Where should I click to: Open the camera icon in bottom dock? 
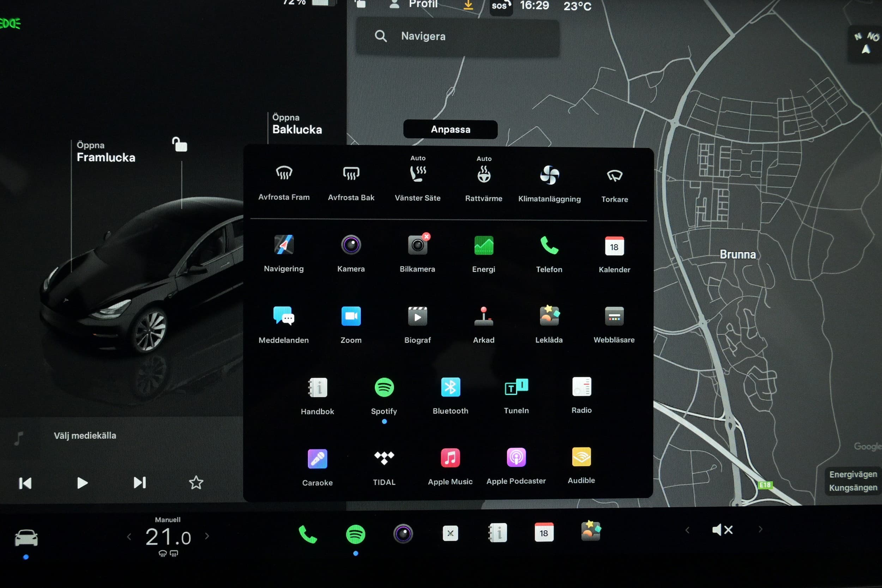403,534
